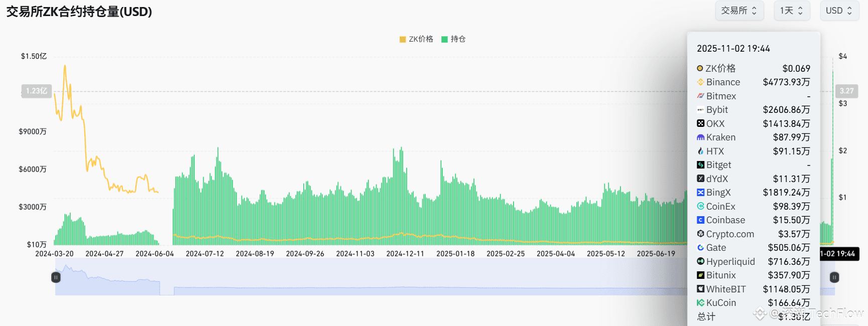Viewport: 868px width, 326px height.
Task: Click the 3.27 right axis price label
Action: 846,91
